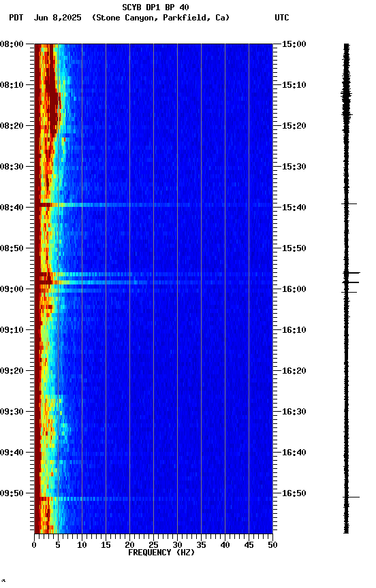Click the '0' frequency axis label

35,545
